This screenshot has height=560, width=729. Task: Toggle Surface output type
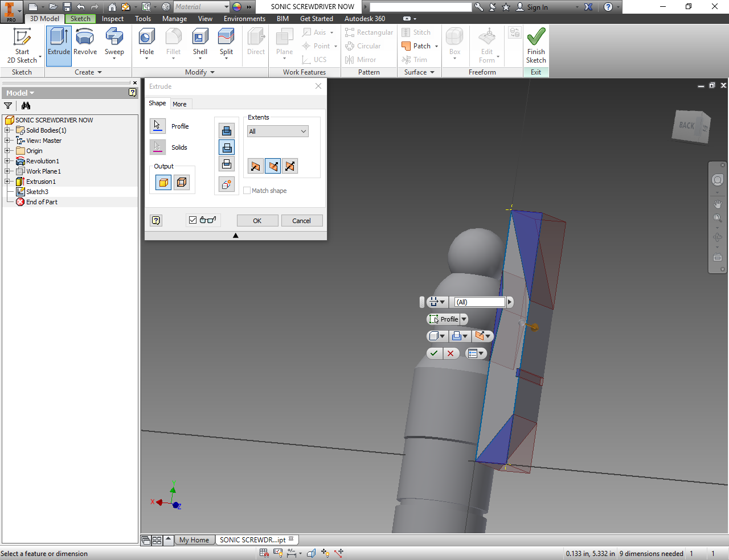point(182,183)
